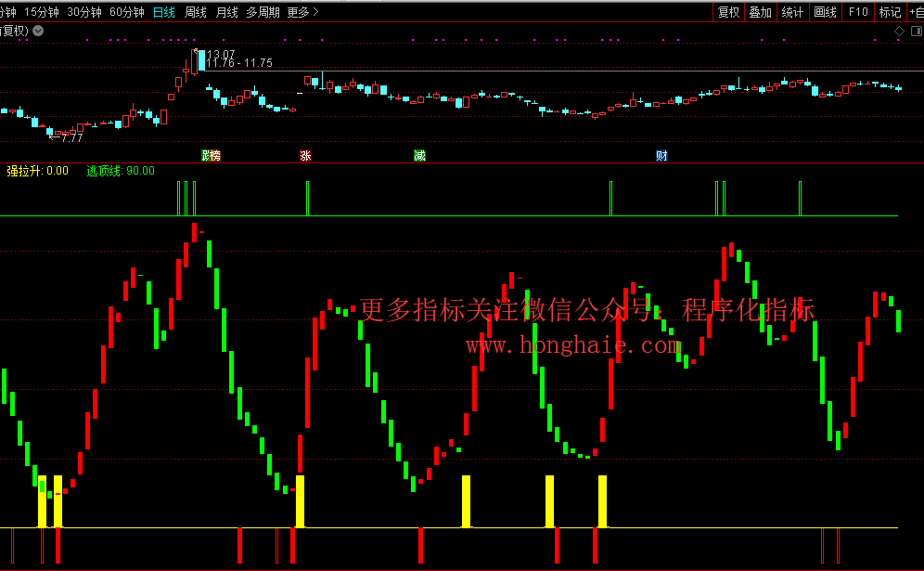Switch to the 月线 monthly tab
Screen dimensions: 924x571
[226, 12]
